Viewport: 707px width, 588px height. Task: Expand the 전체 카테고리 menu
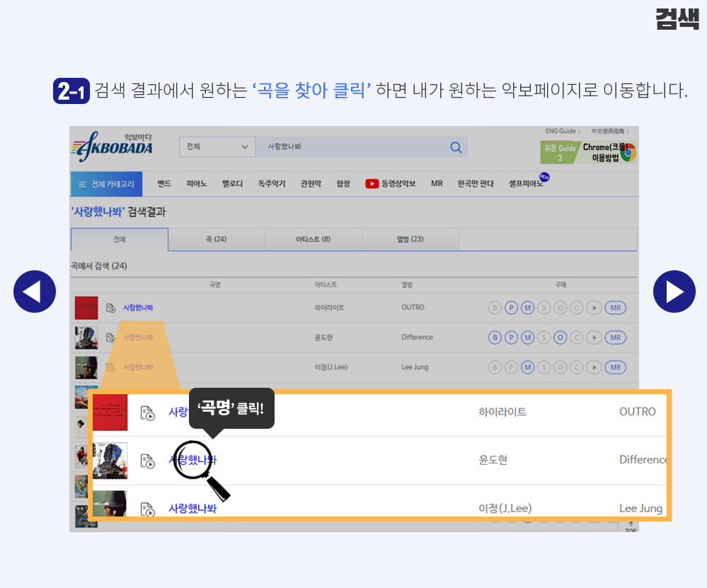106,184
